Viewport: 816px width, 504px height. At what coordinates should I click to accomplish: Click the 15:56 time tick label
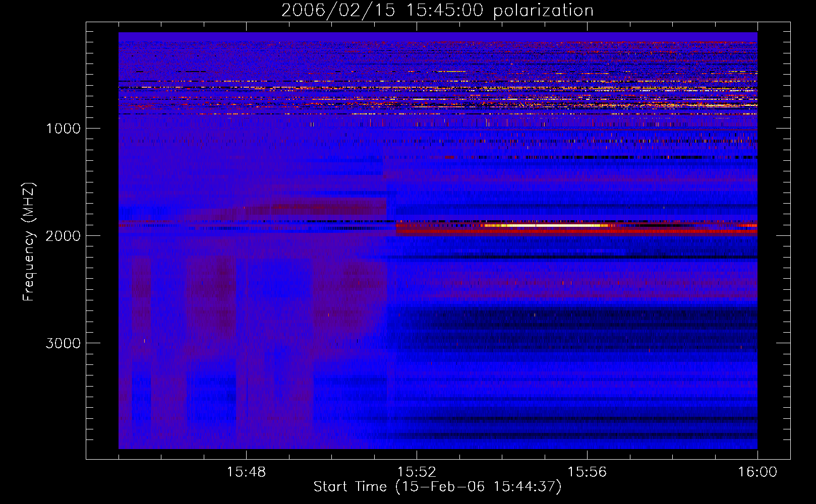click(587, 472)
